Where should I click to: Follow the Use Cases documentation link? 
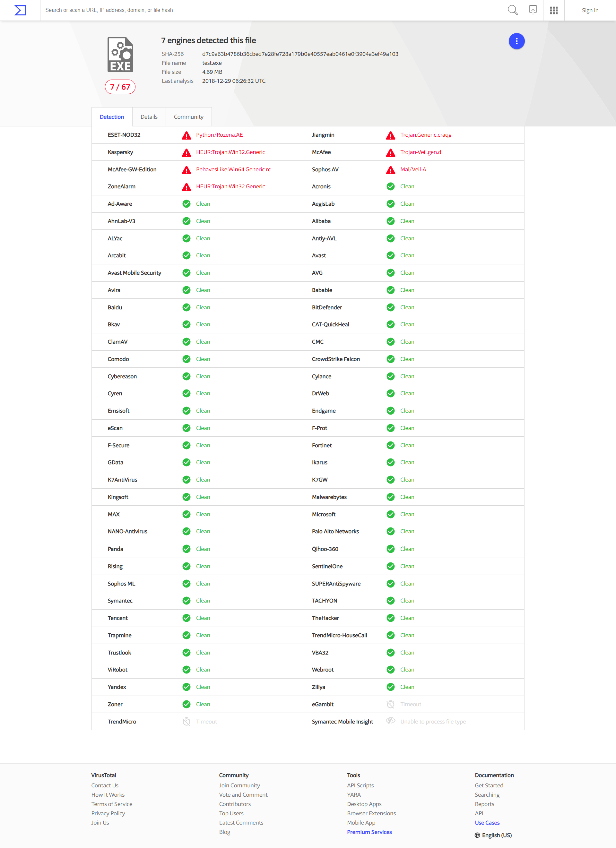(487, 823)
